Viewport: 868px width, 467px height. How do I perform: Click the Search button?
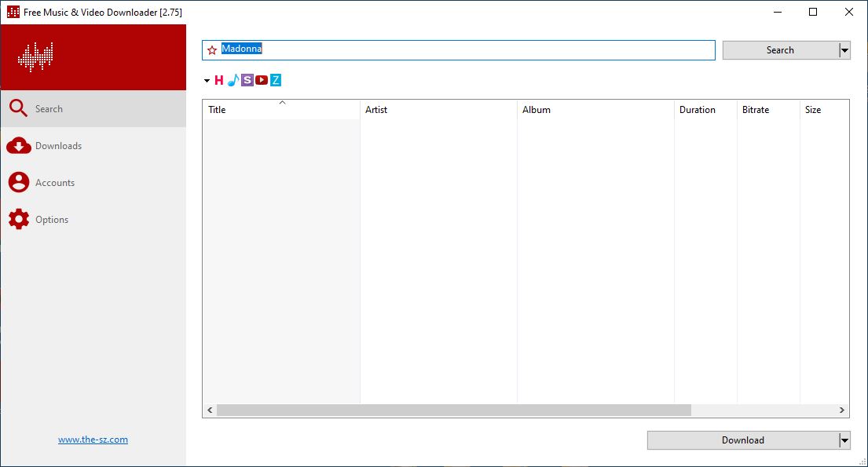click(x=781, y=50)
